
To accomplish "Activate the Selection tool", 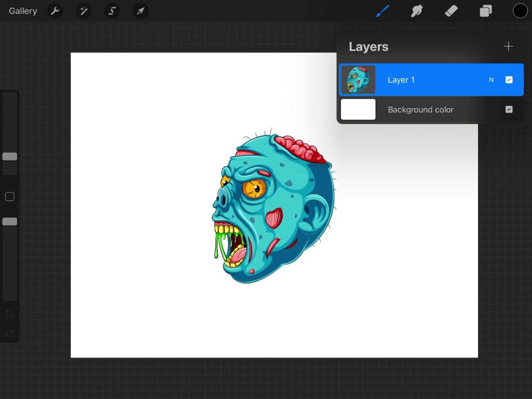I will point(112,11).
